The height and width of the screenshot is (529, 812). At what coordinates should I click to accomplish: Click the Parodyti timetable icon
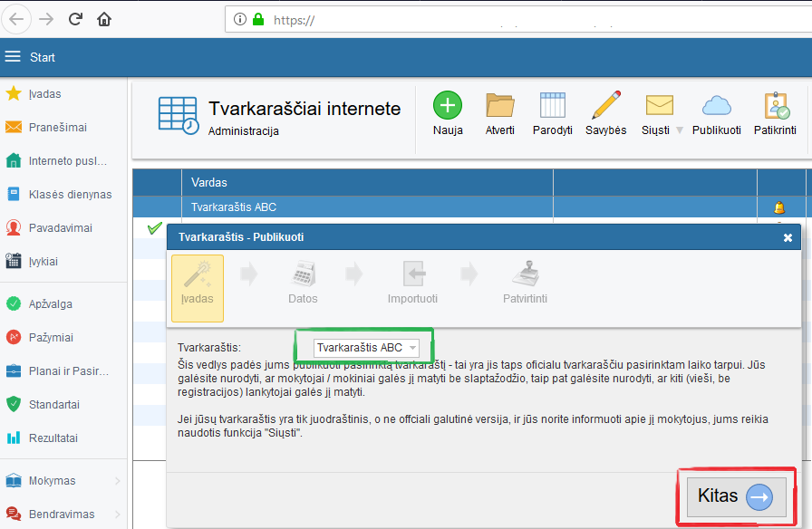tap(552, 106)
